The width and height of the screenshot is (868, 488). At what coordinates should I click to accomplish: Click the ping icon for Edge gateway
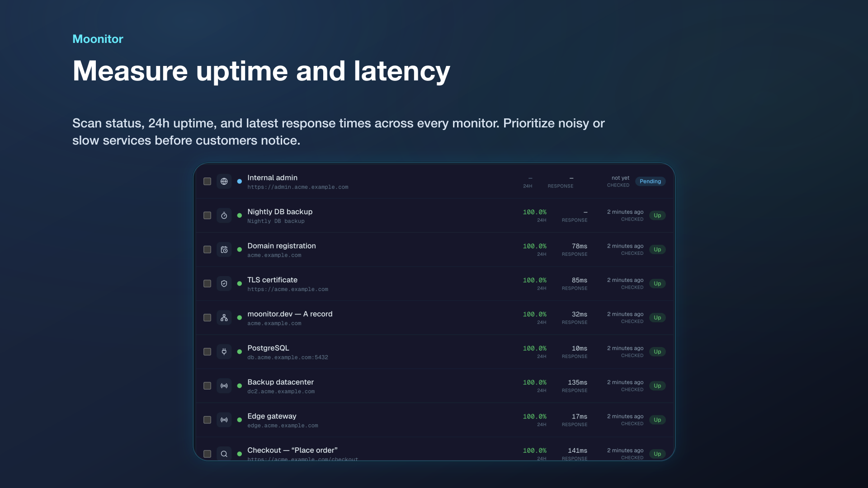coord(224,420)
